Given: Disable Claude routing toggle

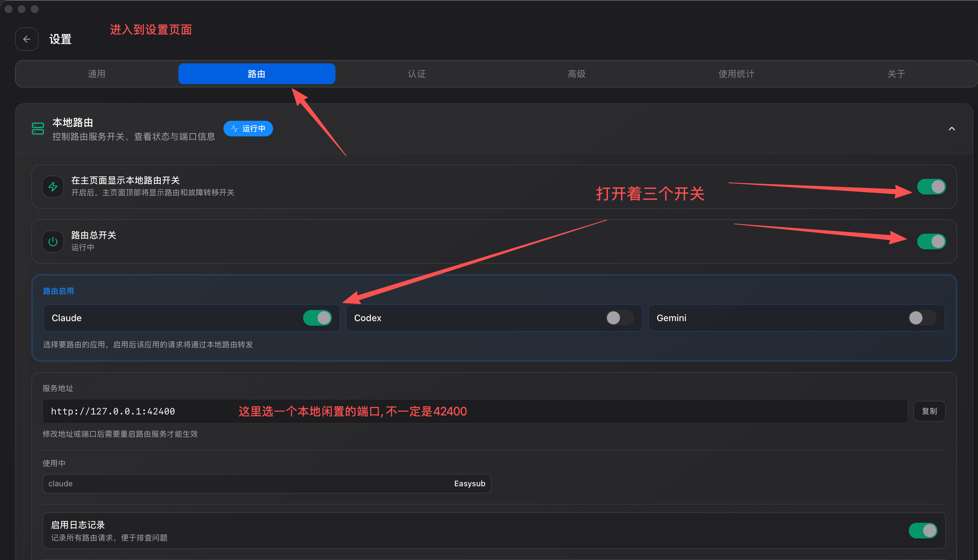Looking at the screenshot, I should (x=317, y=318).
